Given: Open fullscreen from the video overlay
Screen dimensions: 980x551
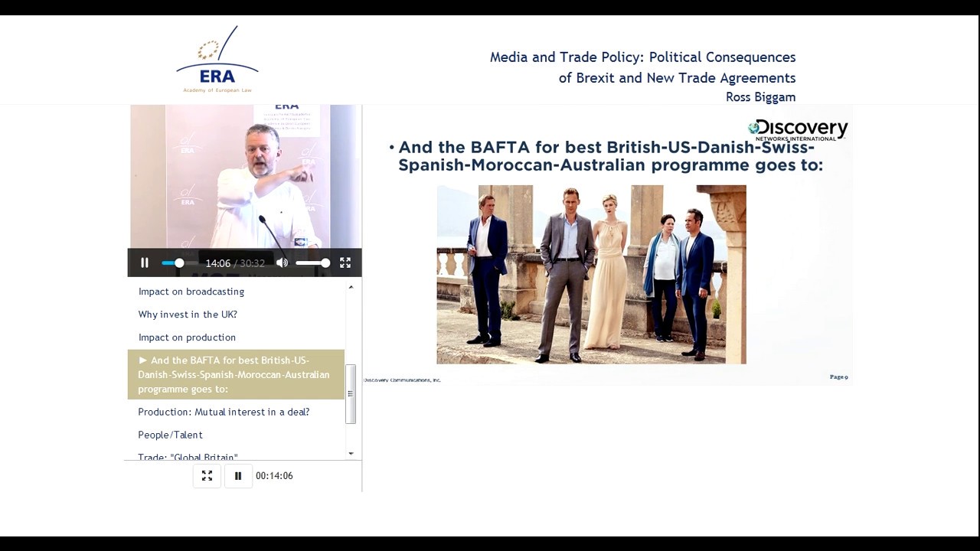Looking at the screenshot, I should coord(345,262).
